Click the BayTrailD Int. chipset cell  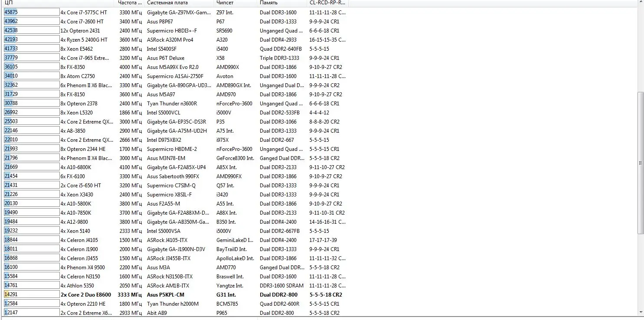(x=232, y=249)
